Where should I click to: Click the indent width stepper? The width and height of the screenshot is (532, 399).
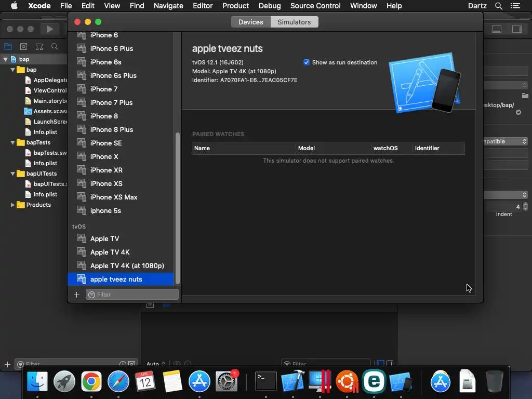(x=525, y=207)
